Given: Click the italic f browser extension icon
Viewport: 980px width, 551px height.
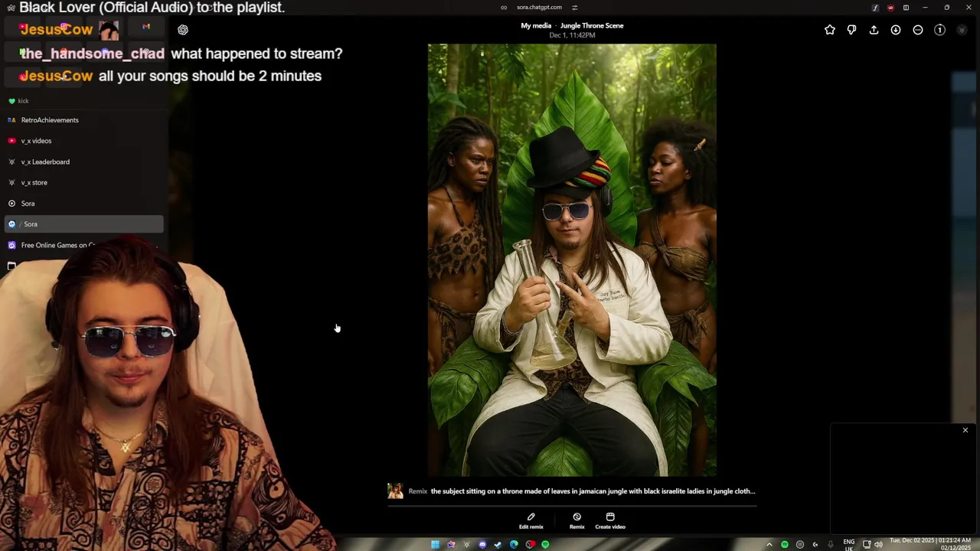Looking at the screenshot, I should [875, 8].
